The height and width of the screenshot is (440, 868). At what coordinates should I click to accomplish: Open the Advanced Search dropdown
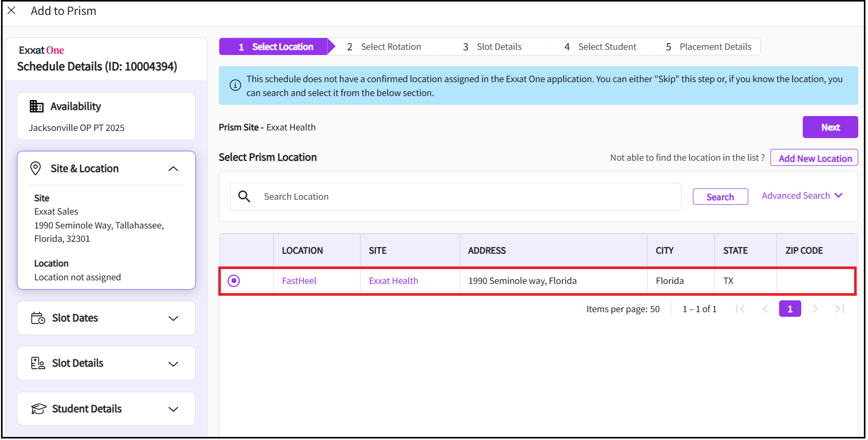click(802, 196)
